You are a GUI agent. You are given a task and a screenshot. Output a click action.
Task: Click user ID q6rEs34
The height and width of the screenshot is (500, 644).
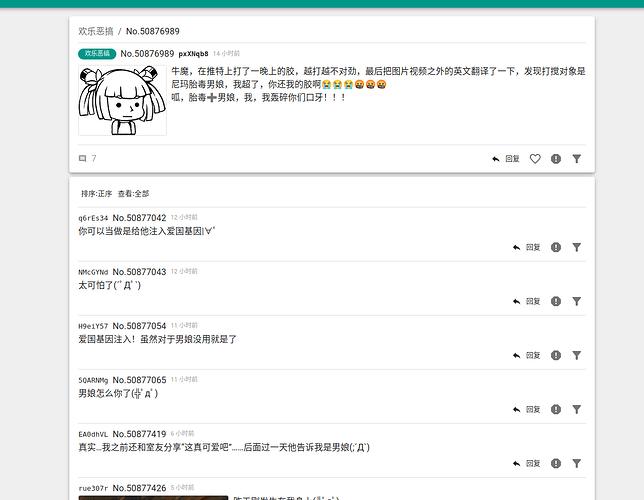pos(93,218)
